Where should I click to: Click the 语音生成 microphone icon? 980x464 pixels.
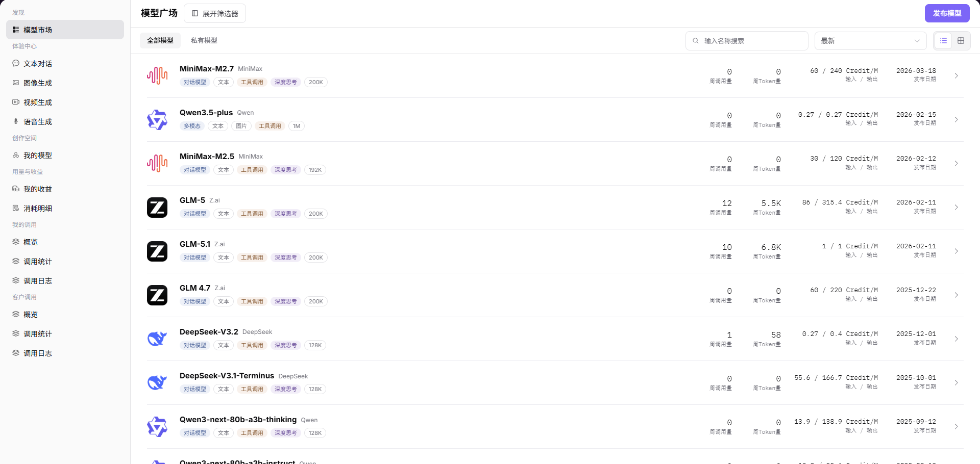(16, 121)
